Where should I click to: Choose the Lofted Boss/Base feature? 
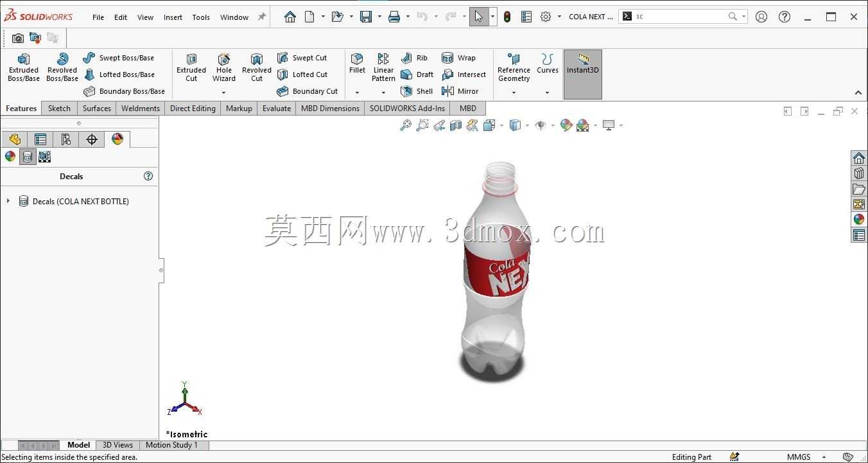pyautogui.click(x=119, y=74)
